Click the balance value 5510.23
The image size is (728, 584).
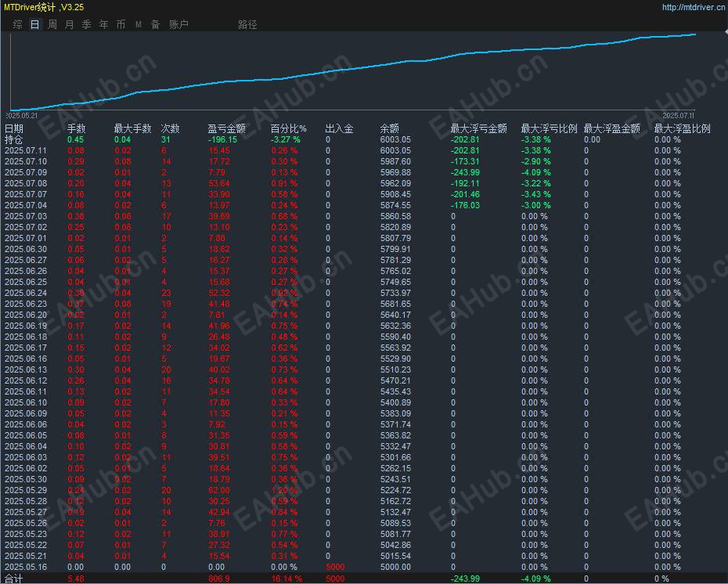coord(395,370)
